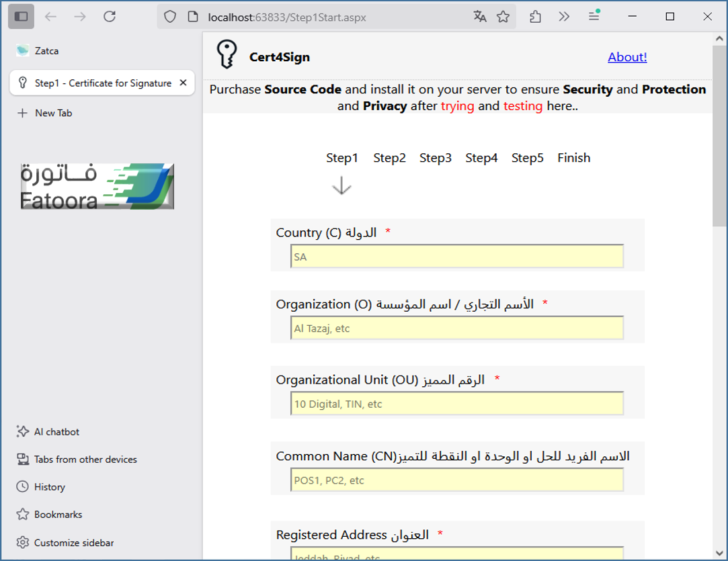Select Step3 in the wizard steps

point(436,158)
